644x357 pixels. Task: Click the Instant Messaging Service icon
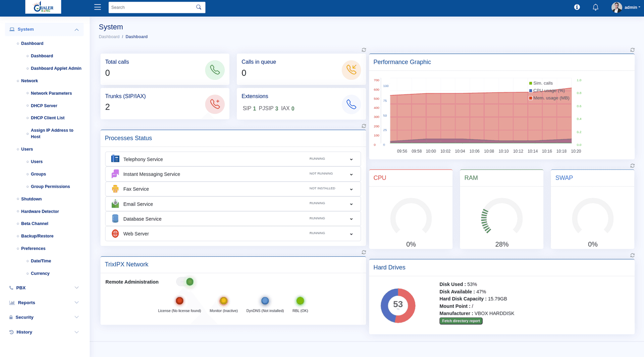[x=115, y=173]
